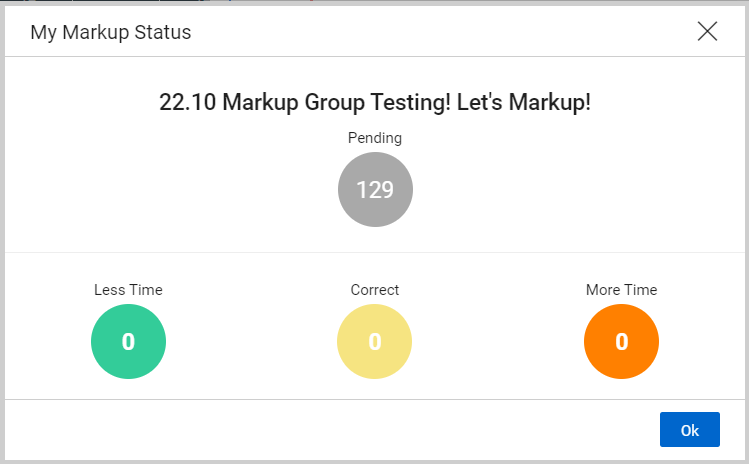The width and height of the screenshot is (749, 464).
Task: Click the 22.10 version number in the heading
Action: 188,102
